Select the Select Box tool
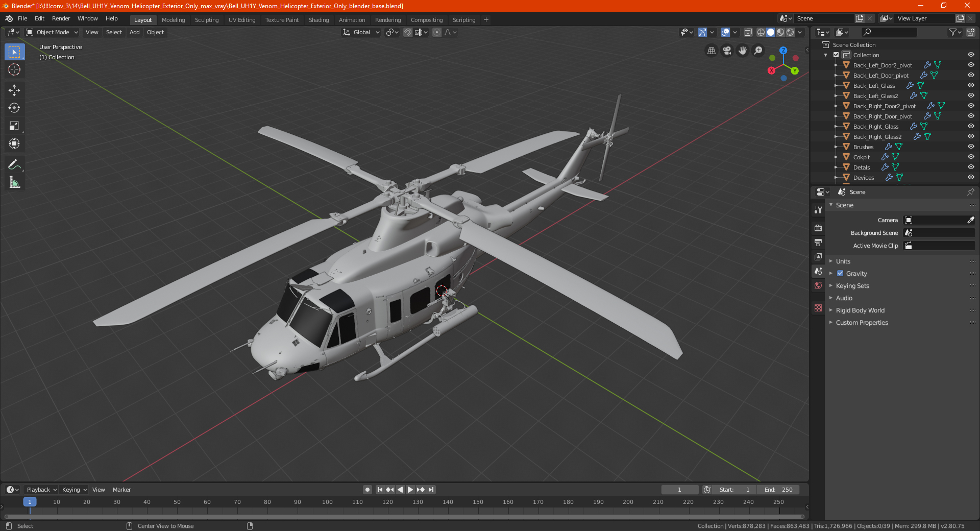This screenshot has height=531, width=980. [14, 52]
